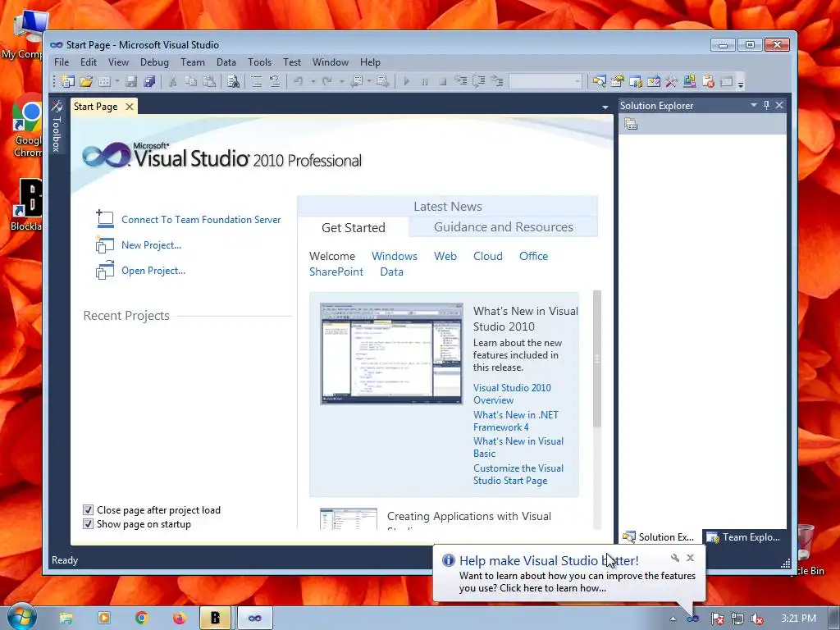Open toolbar options overflow arrow
The image size is (840, 630).
pyautogui.click(x=741, y=83)
